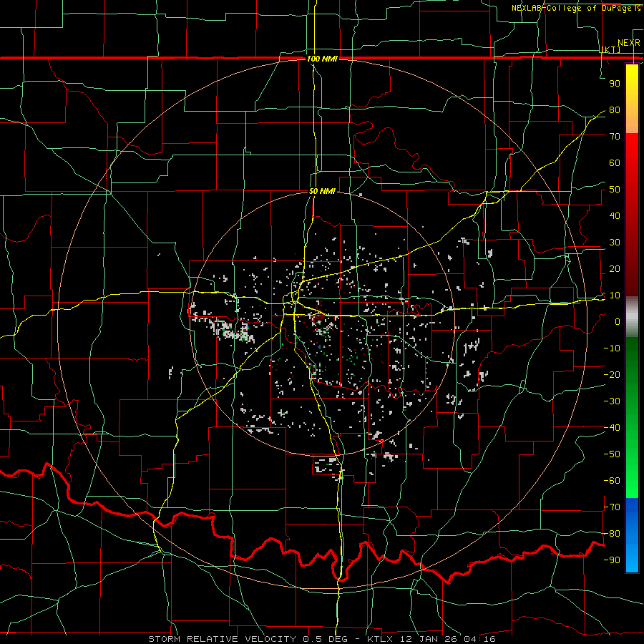644x644 pixels.
Task: Click the -10 scale value
Action: pos(612,348)
